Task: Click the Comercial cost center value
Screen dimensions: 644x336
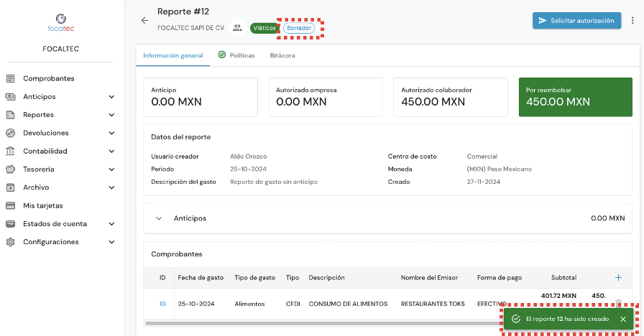Action: click(x=482, y=157)
